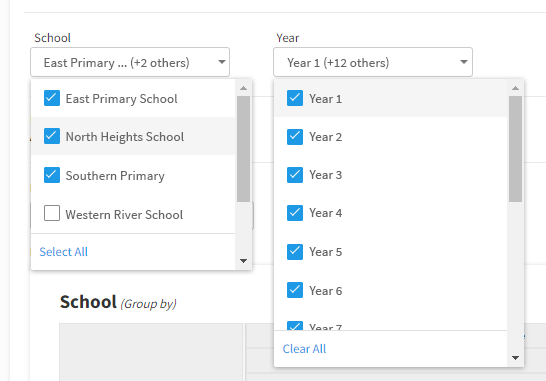Deselect Year 4 in year list
This screenshot has width=546, height=381.
click(295, 213)
